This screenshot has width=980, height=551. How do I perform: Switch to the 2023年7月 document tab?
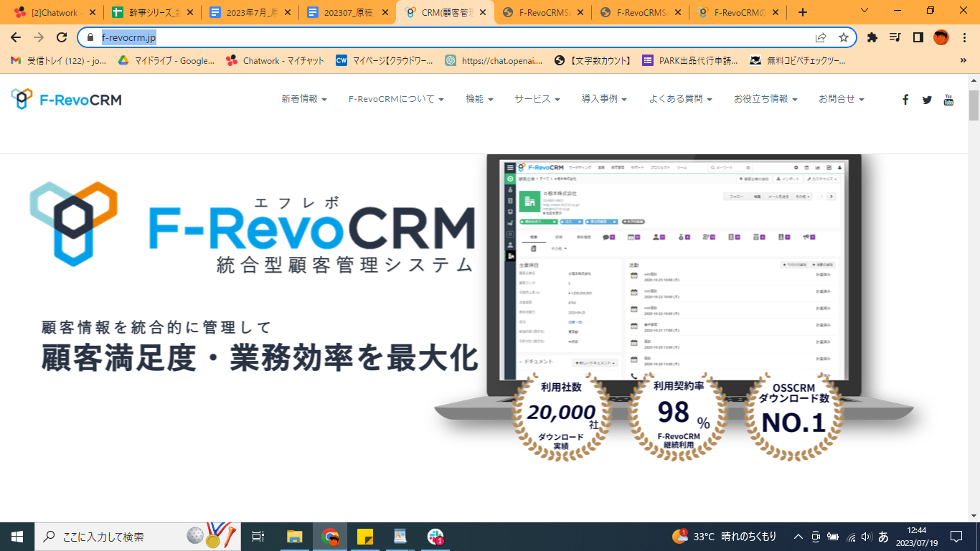click(250, 12)
